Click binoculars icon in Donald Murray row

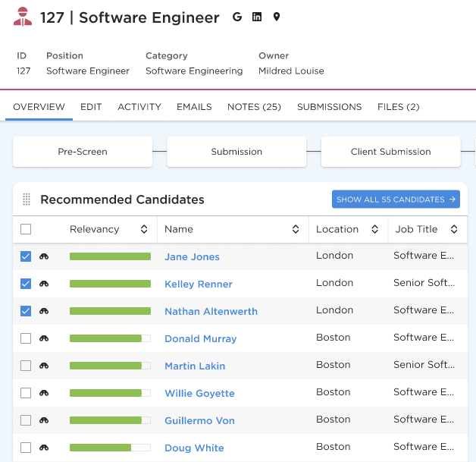(x=44, y=338)
